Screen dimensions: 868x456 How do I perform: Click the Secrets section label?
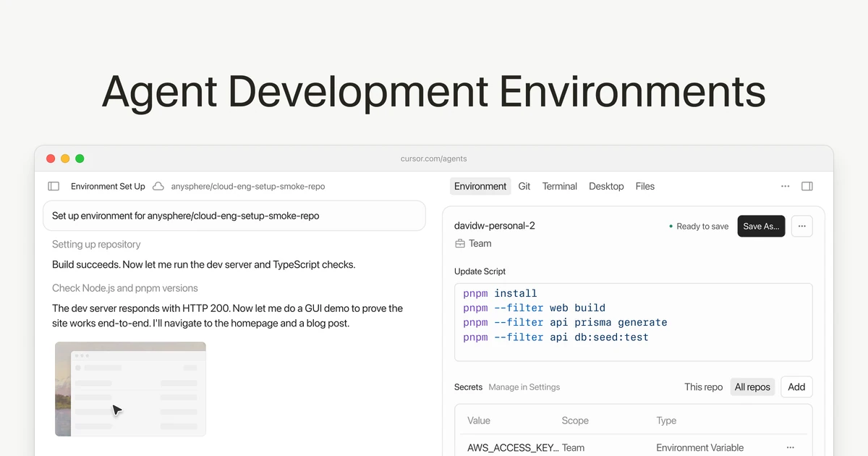point(468,387)
